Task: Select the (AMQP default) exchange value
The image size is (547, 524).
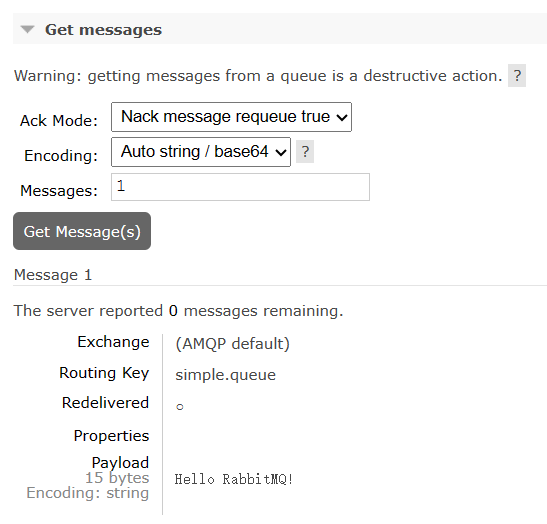Action: click(232, 344)
